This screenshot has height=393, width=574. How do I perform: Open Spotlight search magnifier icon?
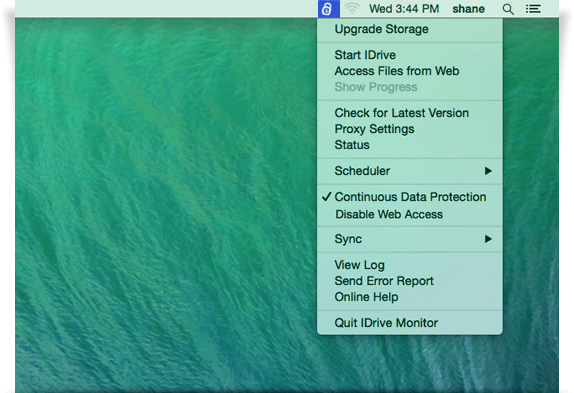(x=508, y=9)
